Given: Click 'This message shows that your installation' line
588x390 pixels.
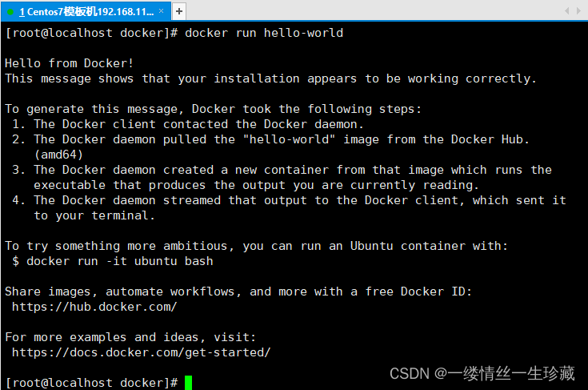Looking at the screenshot, I should pyautogui.click(x=270, y=78).
